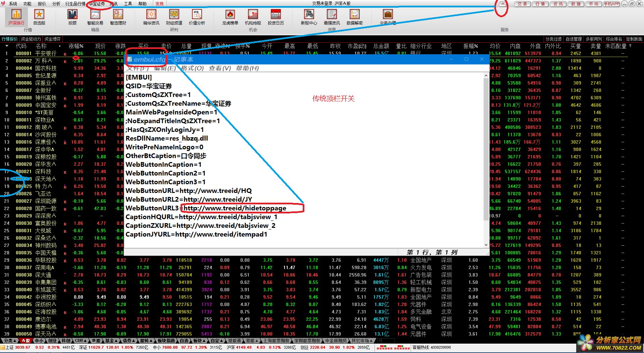The image size is (644, 353).
Task: Open the 报价 menu
Action: click(42, 4)
